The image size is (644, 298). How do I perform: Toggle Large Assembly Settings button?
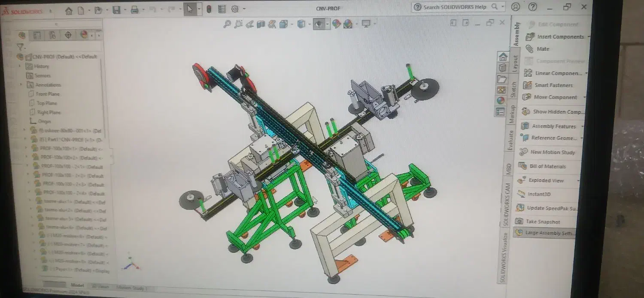click(544, 233)
